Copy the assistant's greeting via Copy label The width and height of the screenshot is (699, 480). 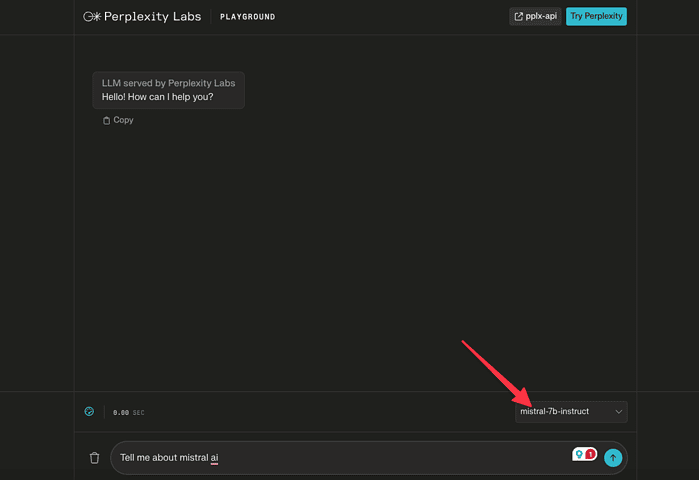coord(123,120)
